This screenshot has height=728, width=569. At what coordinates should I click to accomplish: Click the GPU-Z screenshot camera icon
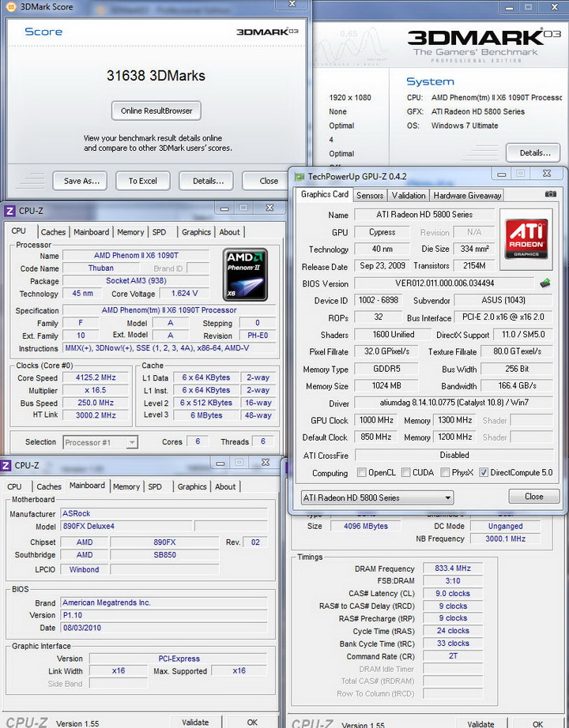(x=550, y=194)
